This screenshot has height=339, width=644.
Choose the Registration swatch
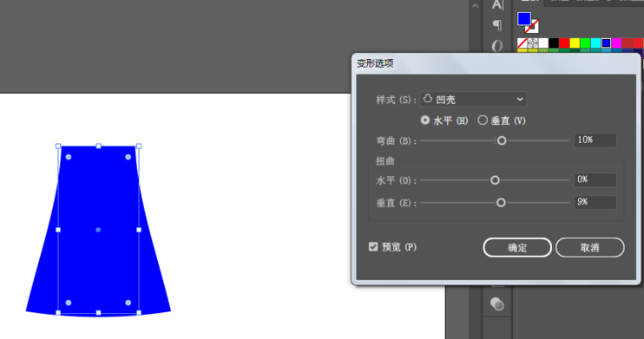(533, 42)
